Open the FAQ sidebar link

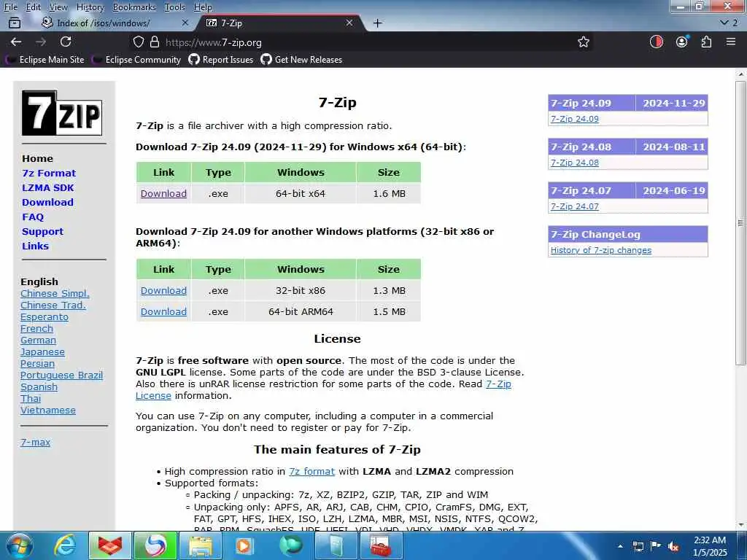tap(33, 217)
